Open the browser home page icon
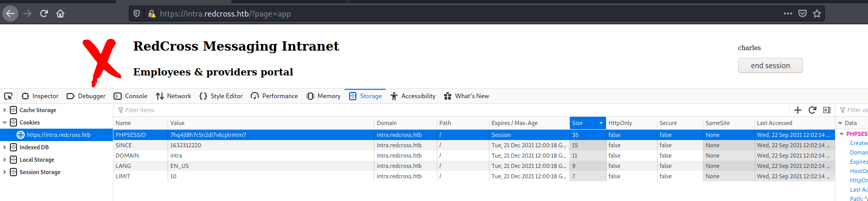This screenshot has height=201, width=868. point(60,13)
